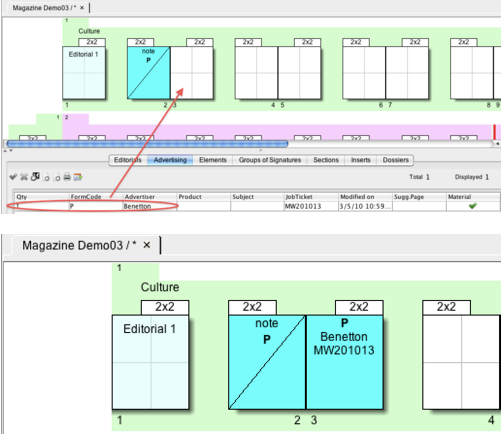This screenshot has height=435, width=504.
Task: Click the second document page icon
Action: point(57,177)
